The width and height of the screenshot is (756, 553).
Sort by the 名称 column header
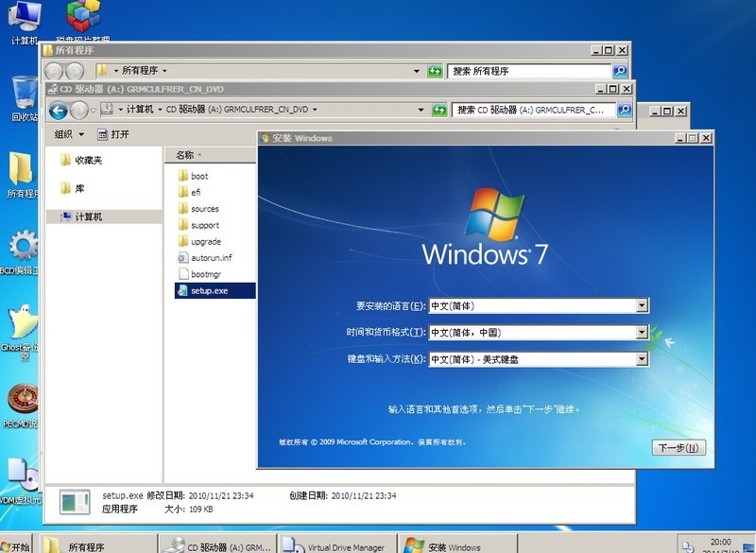coord(210,155)
